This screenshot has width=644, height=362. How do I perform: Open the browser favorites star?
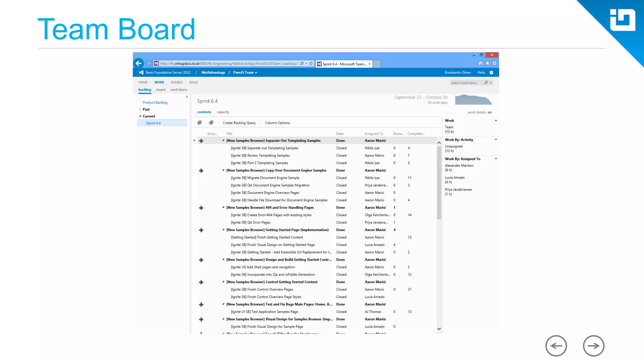[x=487, y=63]
